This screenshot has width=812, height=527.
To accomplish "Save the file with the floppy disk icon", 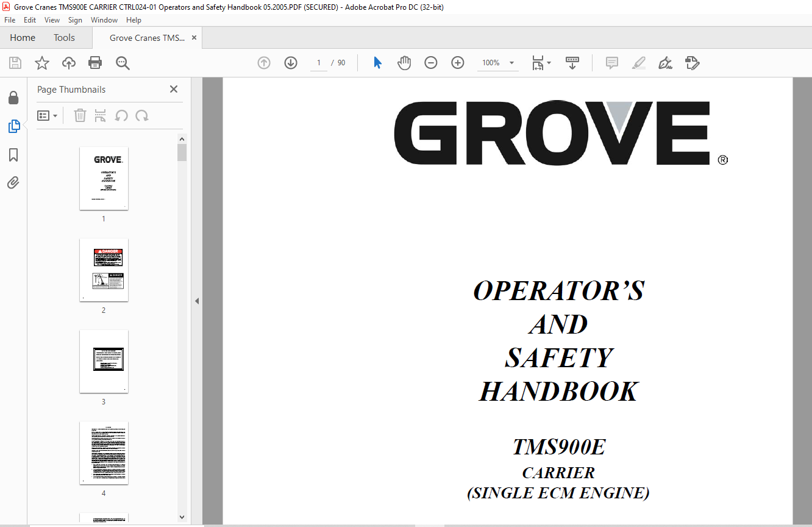I will click(15, 63).
